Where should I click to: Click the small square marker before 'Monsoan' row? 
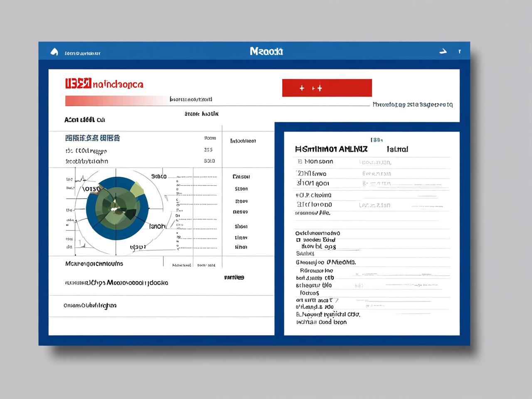pyautogui.click(x=300, y=162)
